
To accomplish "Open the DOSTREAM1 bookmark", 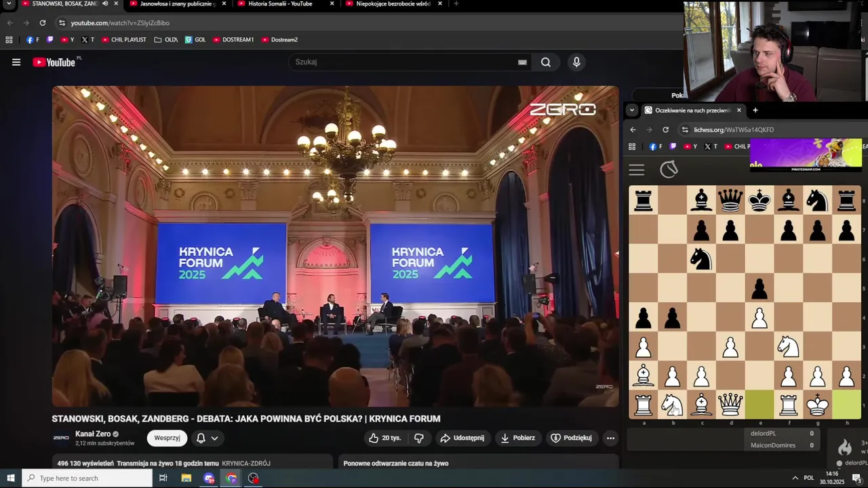I will tap(233, 40).
